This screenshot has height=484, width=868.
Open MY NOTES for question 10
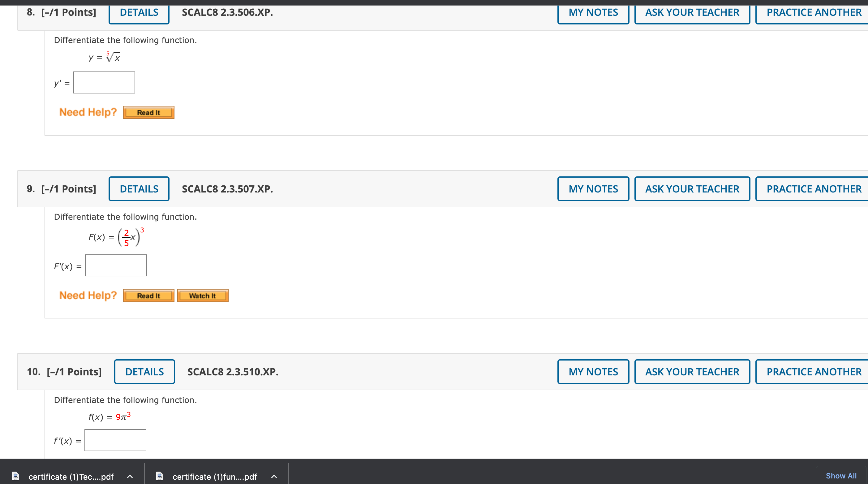click(593, 371)
